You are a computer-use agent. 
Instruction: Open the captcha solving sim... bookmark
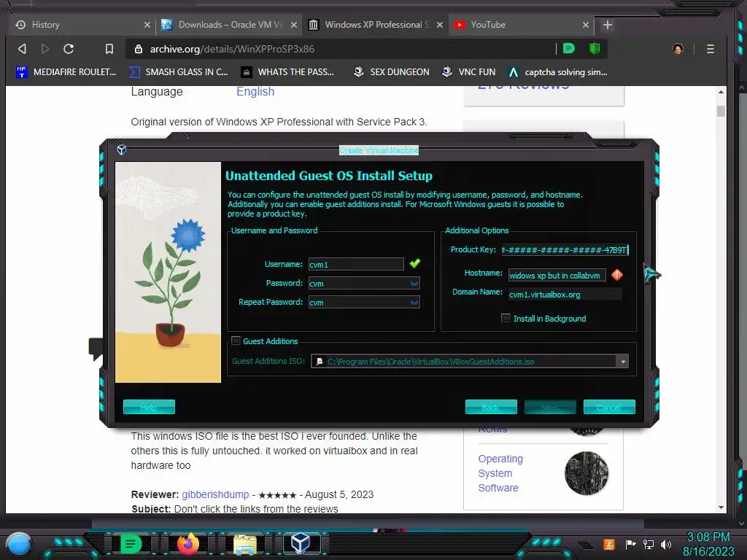[x=557, y=72]
